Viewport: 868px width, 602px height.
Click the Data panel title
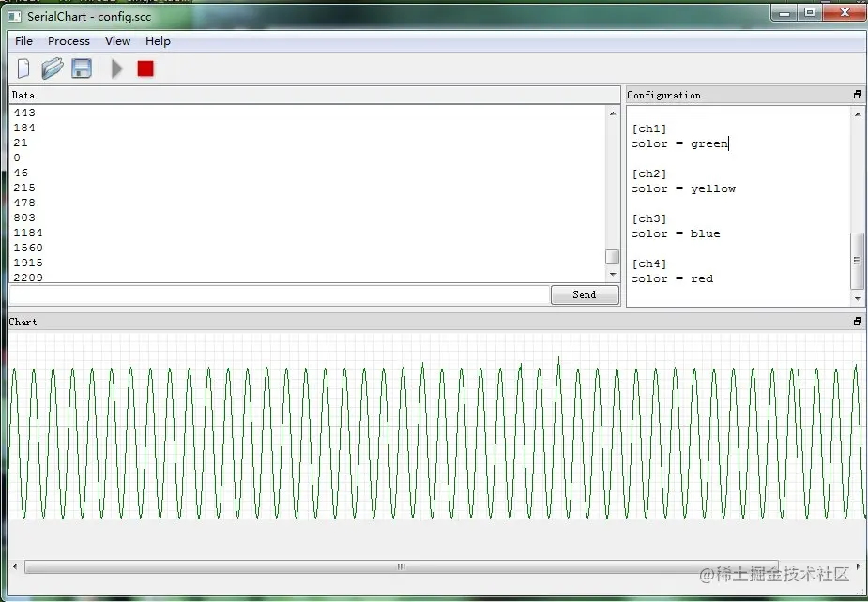click(x=23, y=95)
